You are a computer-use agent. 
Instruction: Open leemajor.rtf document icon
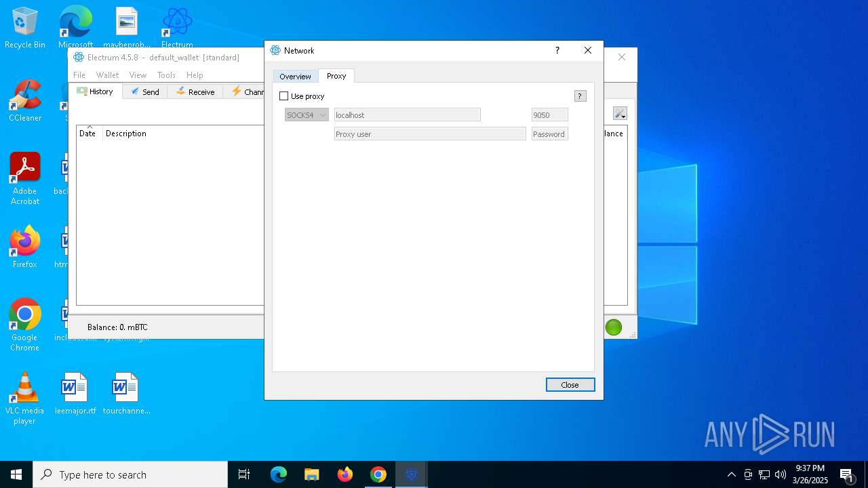click(x=75, y=393)
